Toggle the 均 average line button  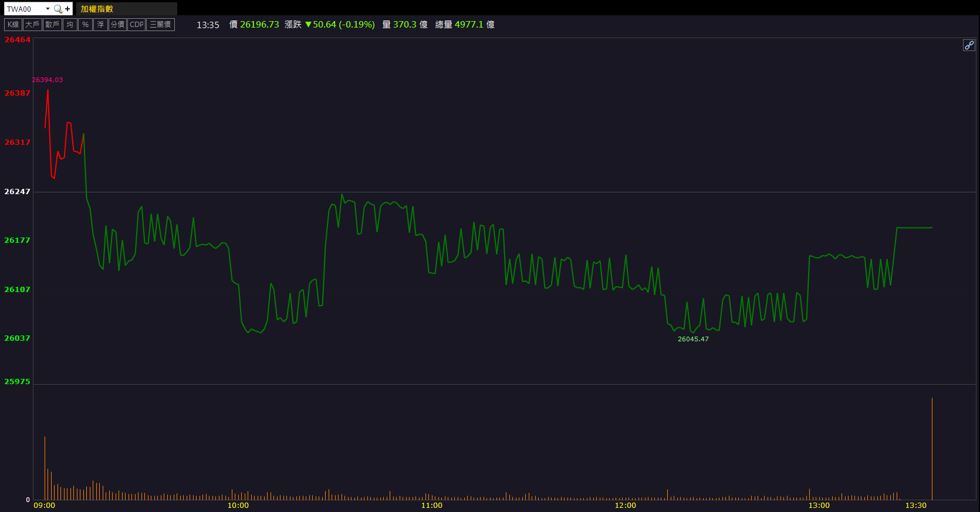70,25
